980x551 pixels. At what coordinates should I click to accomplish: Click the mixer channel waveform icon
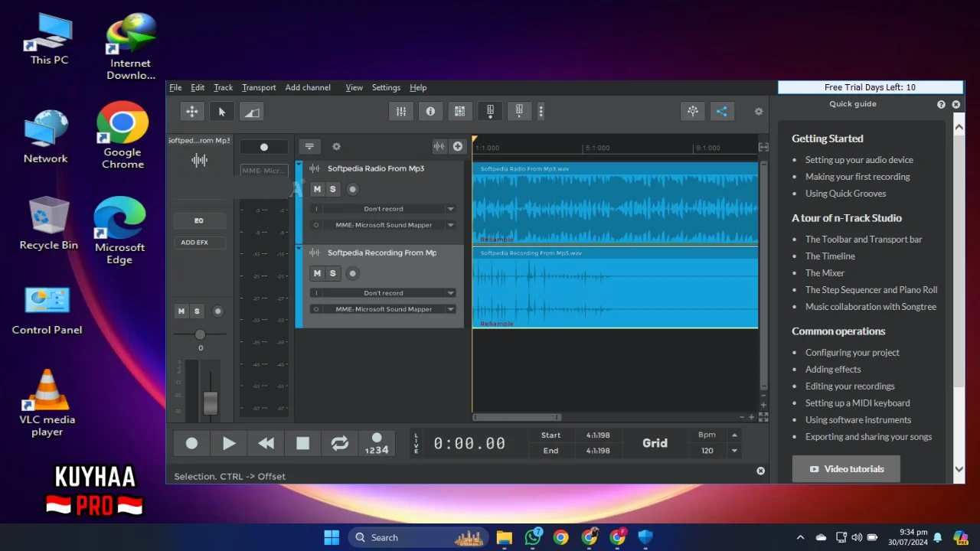pyautogui.click(x=199, y=160)
